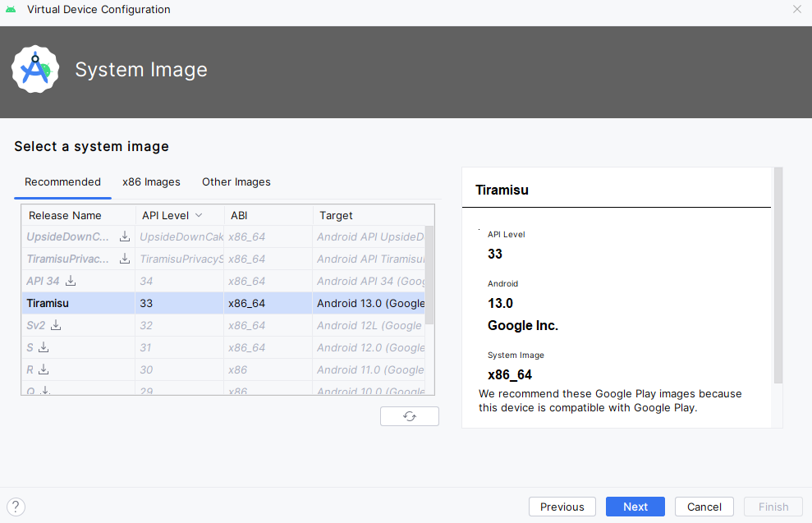
Task: Click the details panel scrollbar
Action: point(778,275)
